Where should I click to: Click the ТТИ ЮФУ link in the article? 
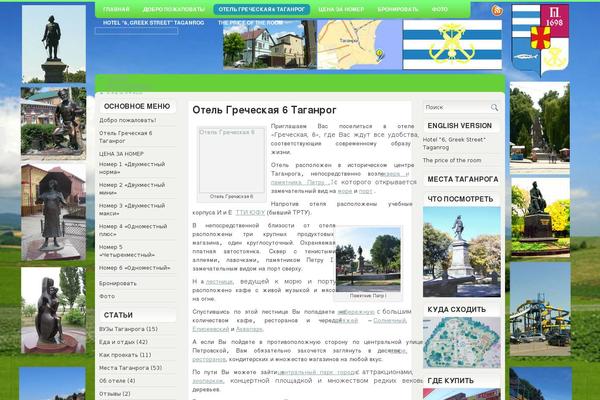[250, 212]
